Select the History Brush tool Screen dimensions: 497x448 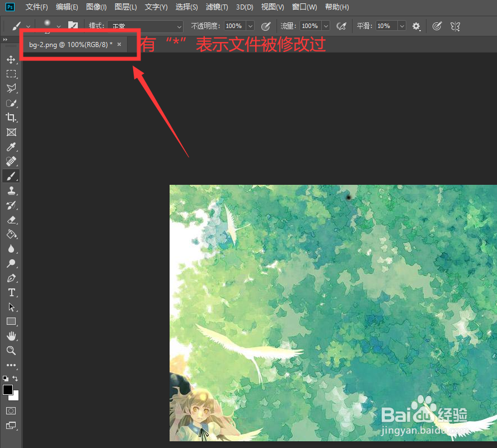[11, 205]
